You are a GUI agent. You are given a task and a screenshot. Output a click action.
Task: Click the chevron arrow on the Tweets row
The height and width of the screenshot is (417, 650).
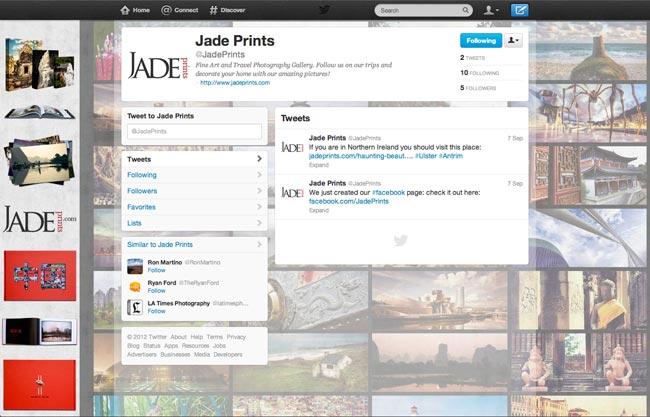click(260, 159)
